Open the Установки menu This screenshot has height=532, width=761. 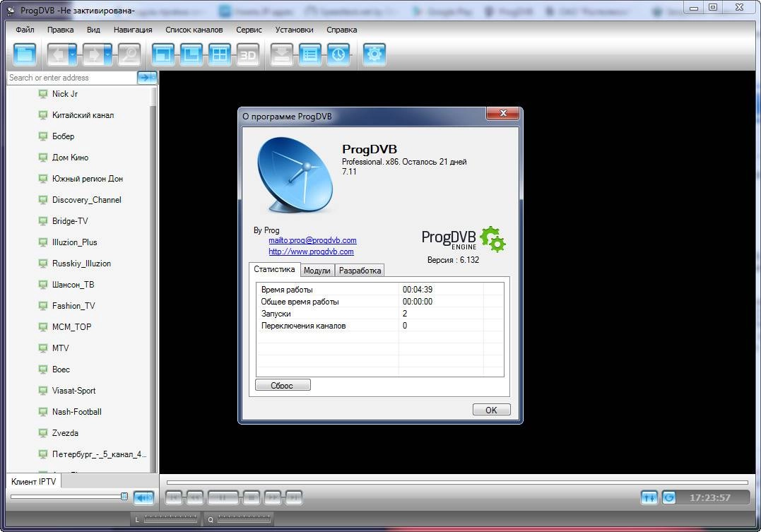(x=294, y=30)
